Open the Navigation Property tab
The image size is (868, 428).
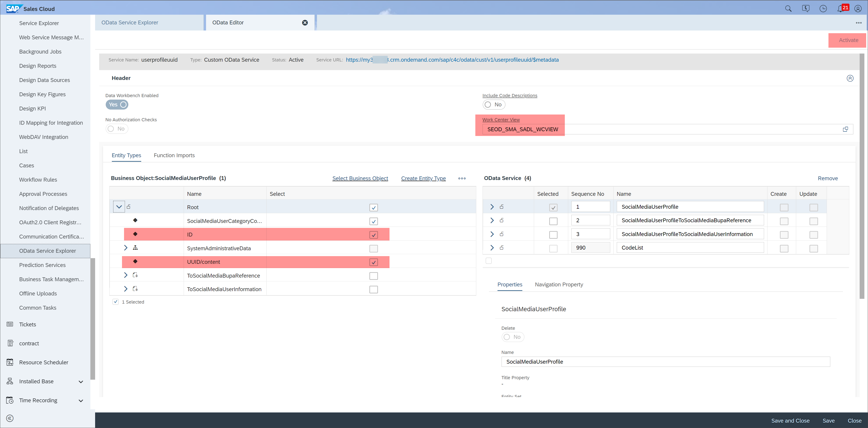(x=559, y=285)
